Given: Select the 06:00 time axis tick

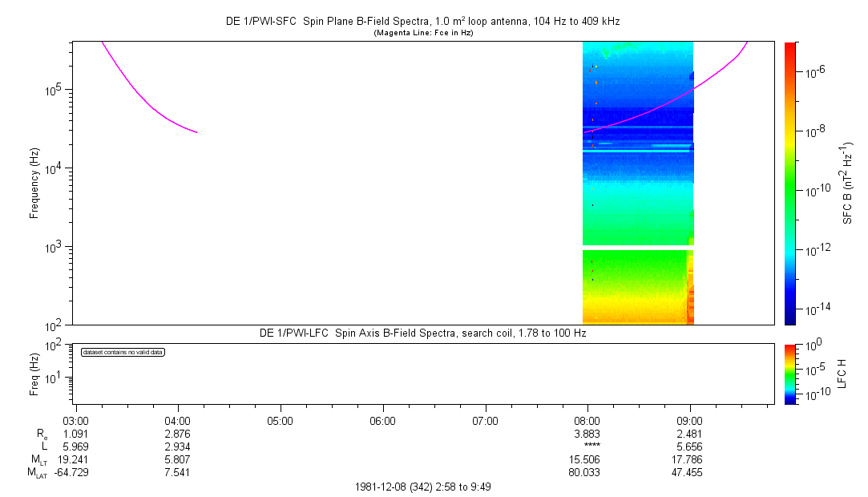Looking at the screenshot, I should coord(382,420).
